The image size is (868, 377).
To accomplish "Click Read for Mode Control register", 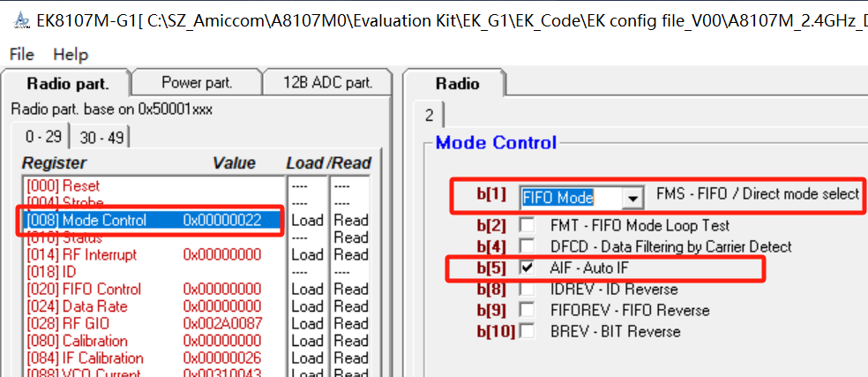I will click(351, 221).
